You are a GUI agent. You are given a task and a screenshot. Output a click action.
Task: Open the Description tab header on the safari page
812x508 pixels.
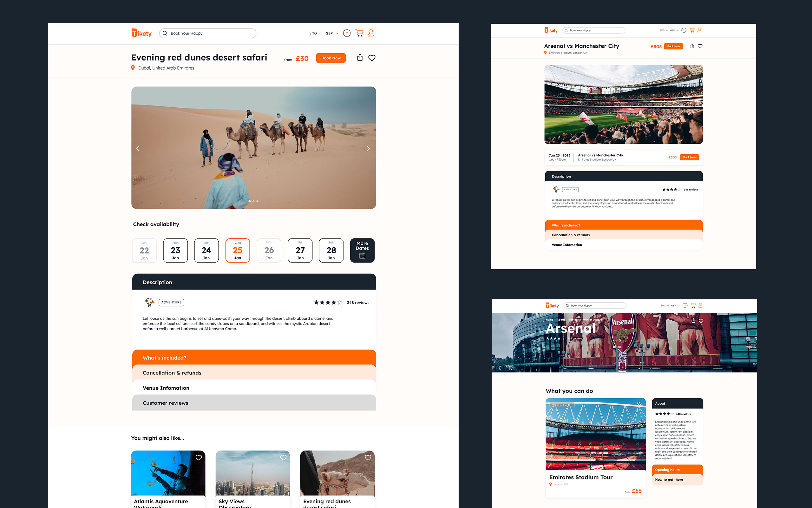pyautogui.click(x=254, y=282)
